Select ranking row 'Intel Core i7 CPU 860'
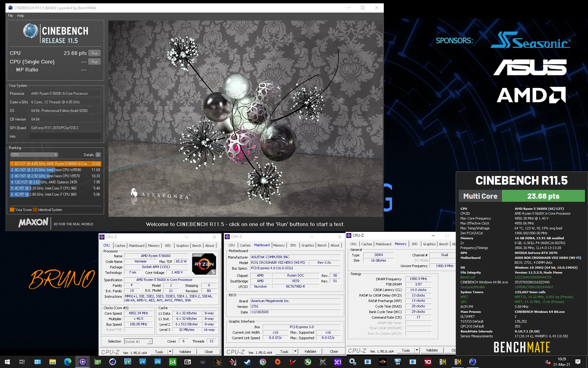The width and height of the screenshot is (588, 368). tap(55, 194)
